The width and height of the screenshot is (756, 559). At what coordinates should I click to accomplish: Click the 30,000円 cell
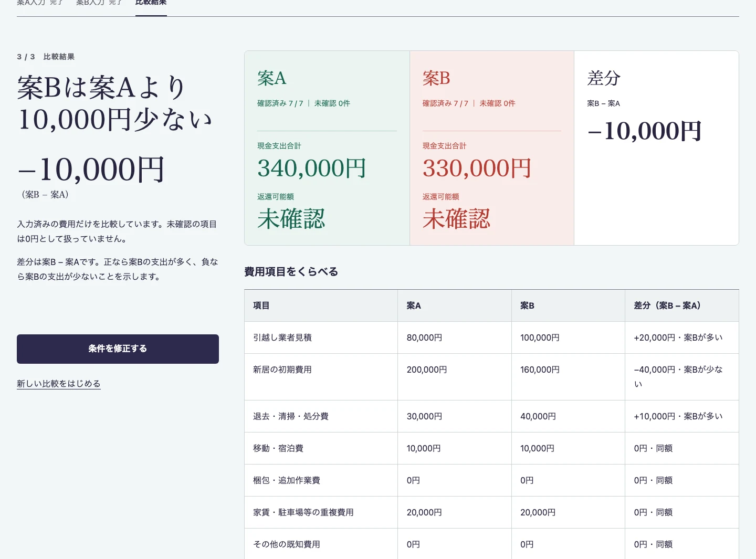point(455,416)
